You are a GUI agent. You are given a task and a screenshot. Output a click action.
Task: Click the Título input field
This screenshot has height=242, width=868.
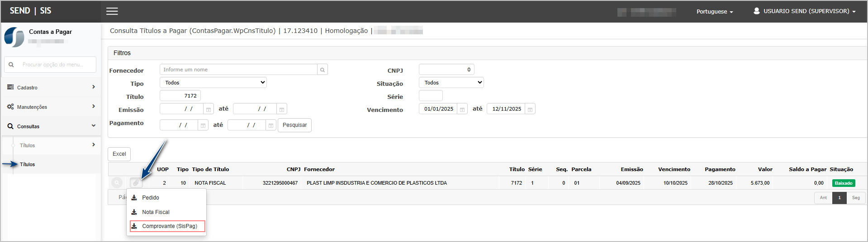coord(180,96)
